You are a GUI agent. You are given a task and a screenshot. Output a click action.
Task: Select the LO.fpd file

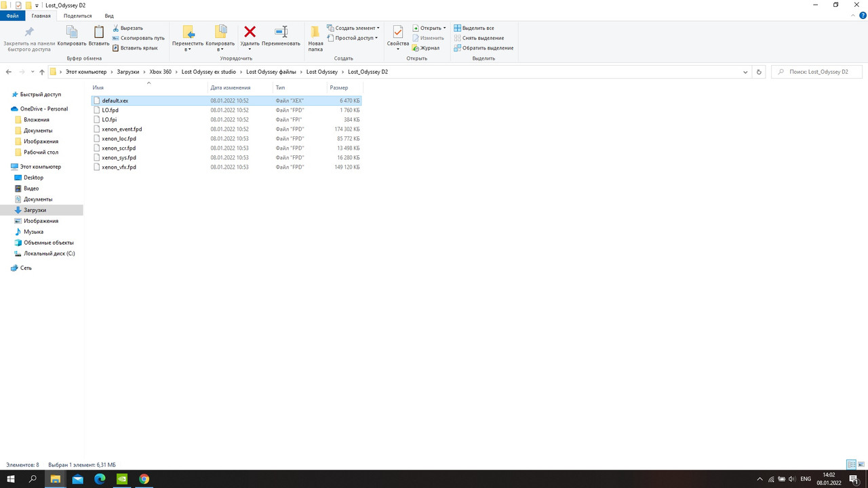(226, 110)
